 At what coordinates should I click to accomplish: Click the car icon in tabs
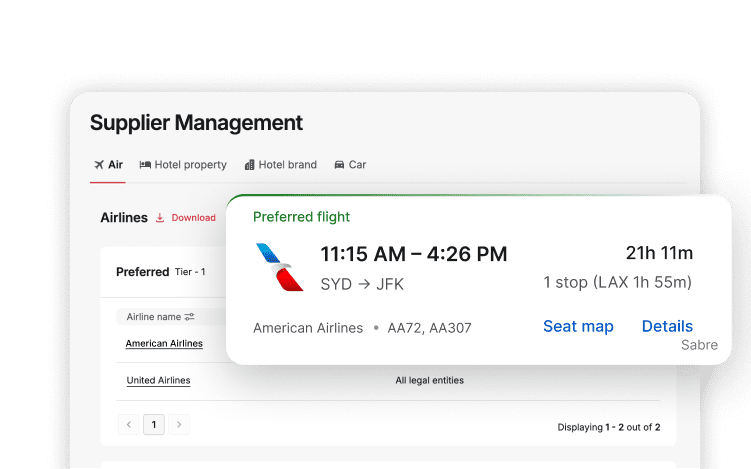(x=339, y=165)
